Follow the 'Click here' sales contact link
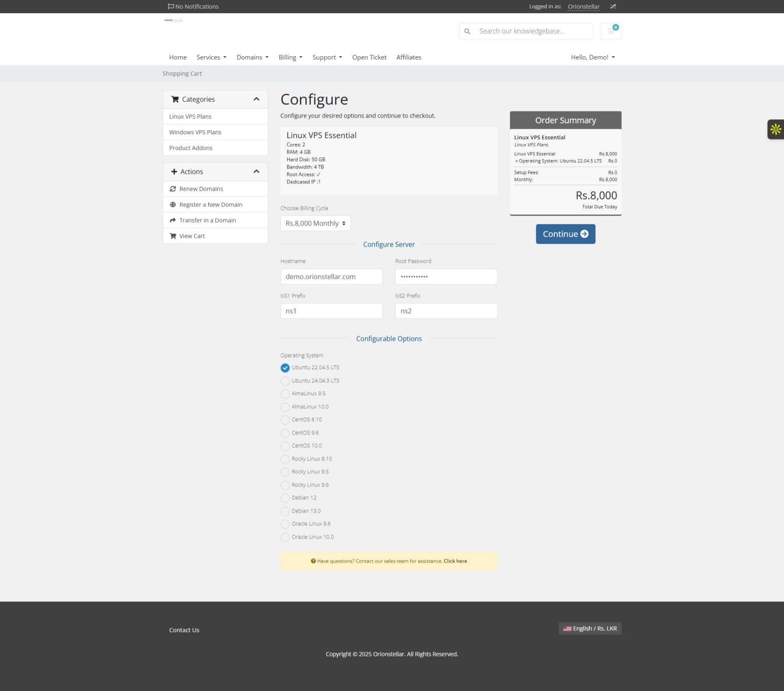Viewport: 784px width, 691px height. pos(455,561)
